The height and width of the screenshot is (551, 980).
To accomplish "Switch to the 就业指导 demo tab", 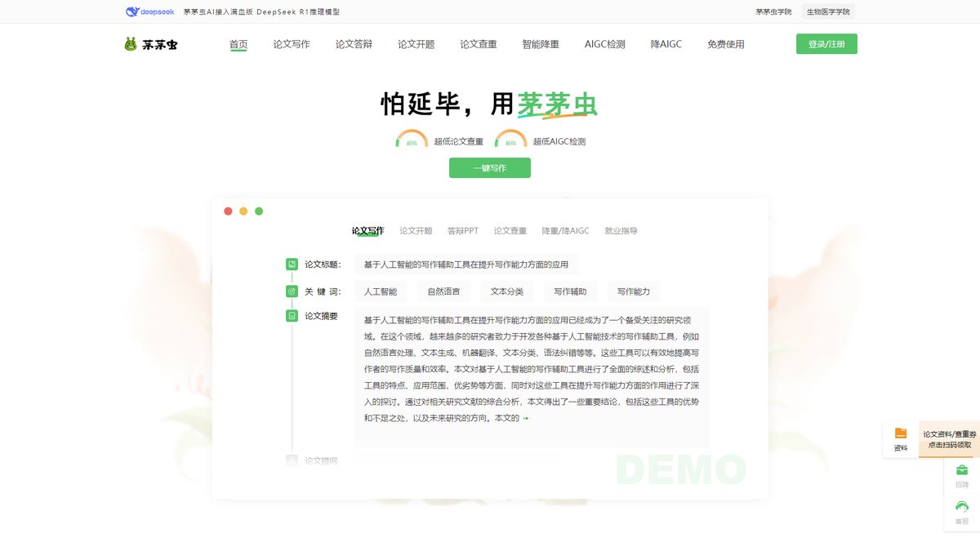I will tap(621, 231).
